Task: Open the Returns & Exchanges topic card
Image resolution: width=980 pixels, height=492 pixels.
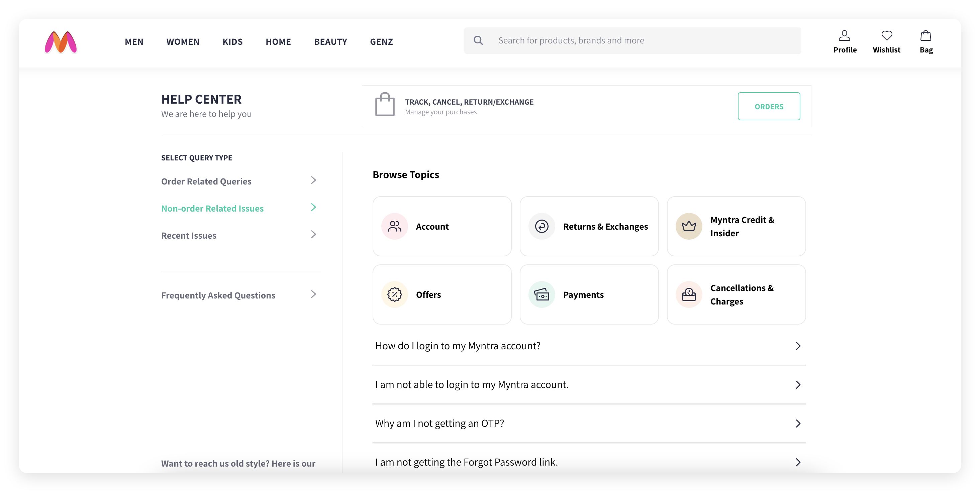Action: pyautogui.click(x=589, y=226)
